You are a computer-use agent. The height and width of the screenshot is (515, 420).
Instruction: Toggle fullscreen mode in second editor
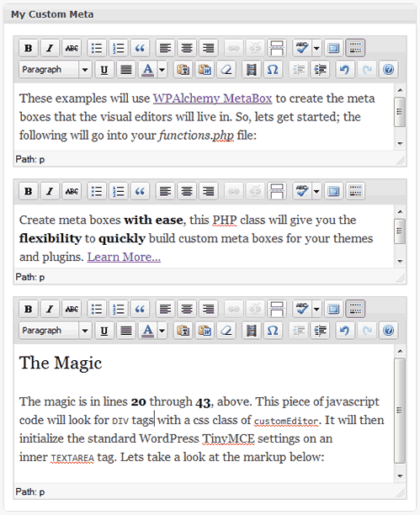(333, 191)
